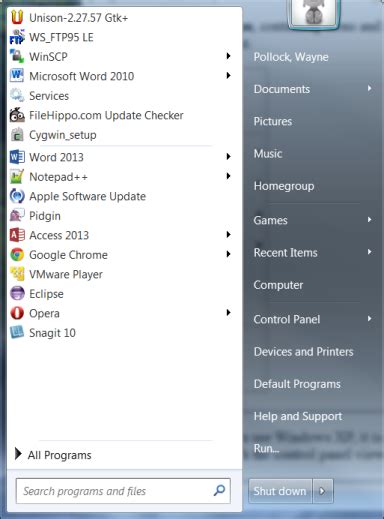
Task: Open Control Panel
Action: point(287,319)
